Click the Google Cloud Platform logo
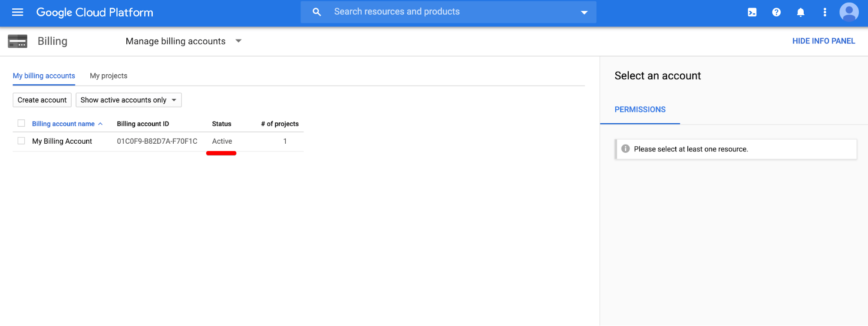Viewport: 868px width, 326px height. point(95,12)
